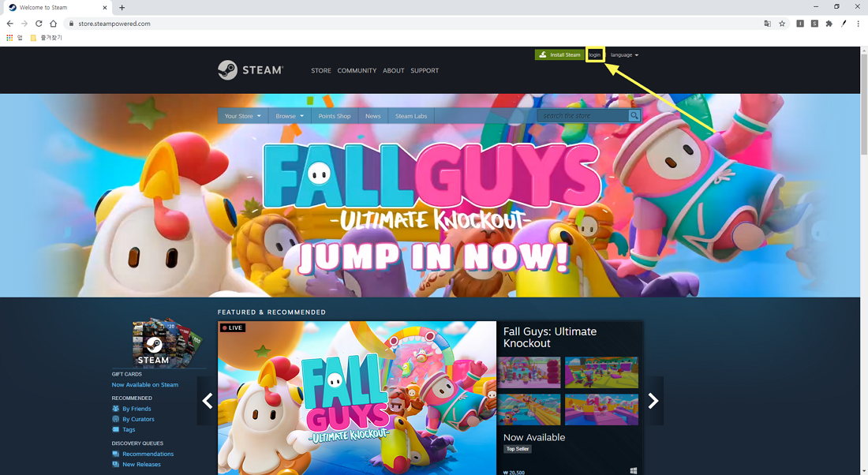Click the Fall Guys: Ultimate Knockout title
Viewport: 868px width, 475px height.
(550, 337)
